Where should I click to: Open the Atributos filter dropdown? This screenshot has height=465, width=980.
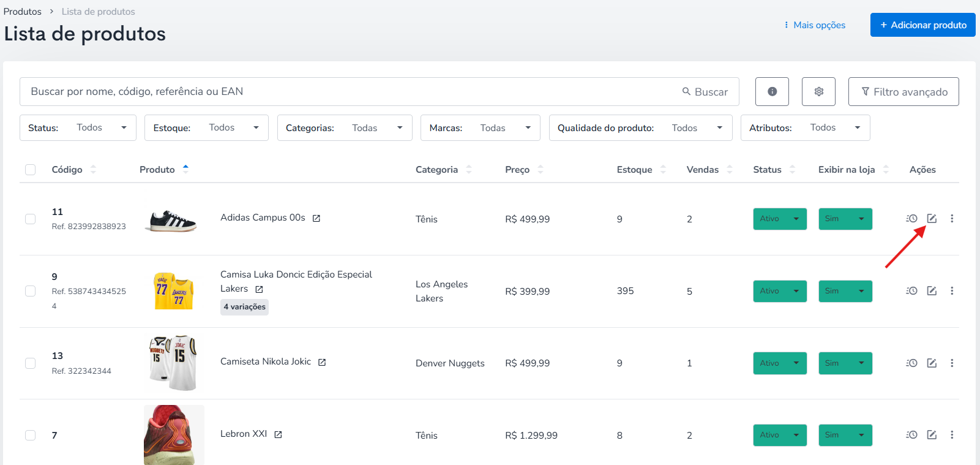[x=806, y=128]
